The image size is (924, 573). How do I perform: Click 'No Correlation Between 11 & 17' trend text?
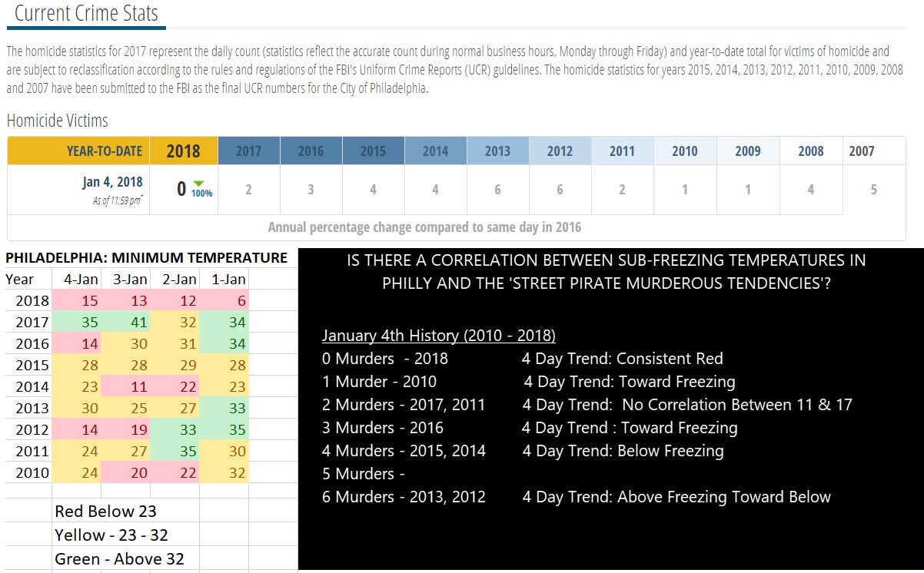(x=737, y=405)
